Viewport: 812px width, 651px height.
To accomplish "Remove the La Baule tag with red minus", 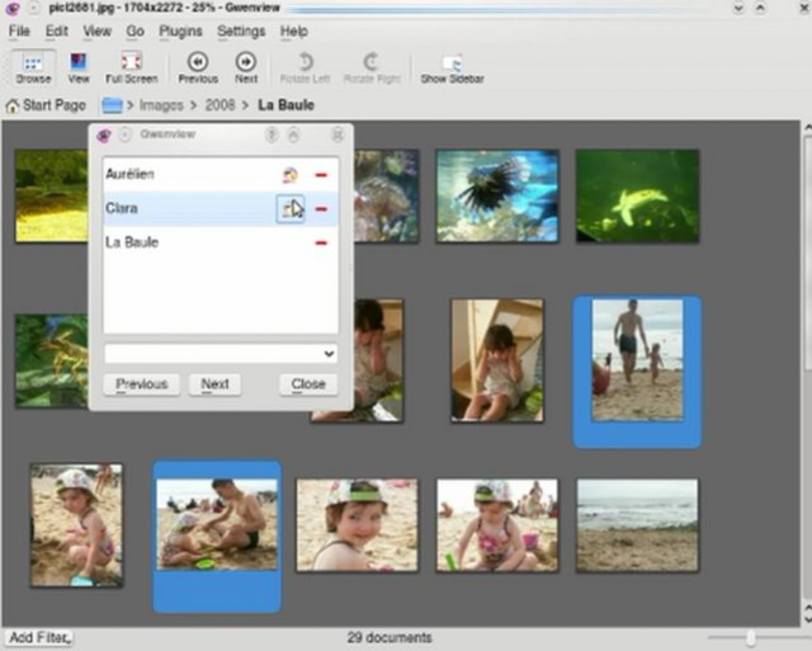I will click(x=321, y=243).
